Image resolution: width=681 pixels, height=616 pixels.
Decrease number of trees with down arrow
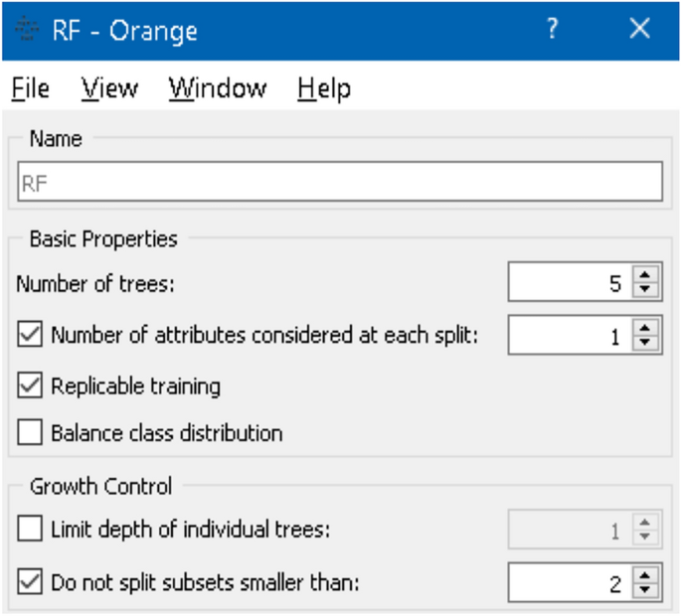(x=646, y=290)
